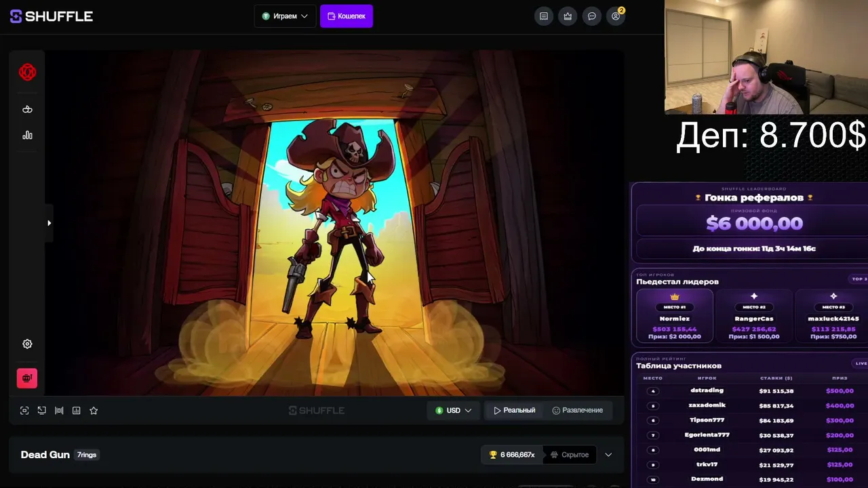
Task: Click the Shuffle logo in the header
Action: (52, 16)
